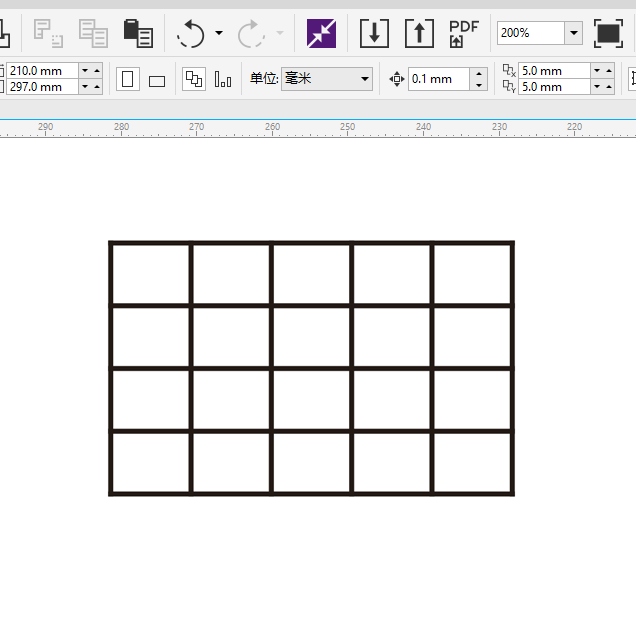Screen dimensions: 636x625
Task: Toggle All pages layout icon
Action: pos(193,79)
